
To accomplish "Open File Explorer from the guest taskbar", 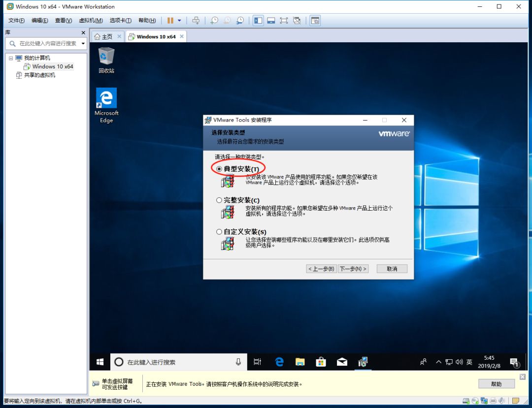I will (x=300, y=362).
